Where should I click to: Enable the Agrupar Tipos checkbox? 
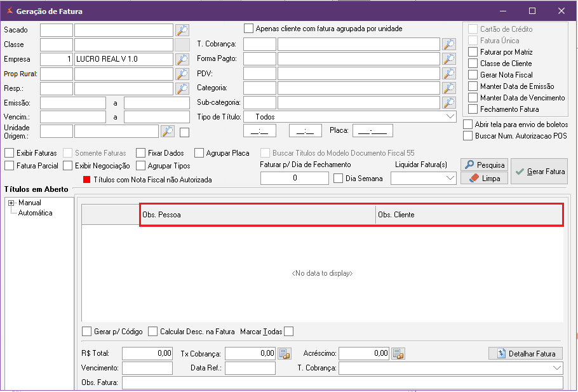140,166
